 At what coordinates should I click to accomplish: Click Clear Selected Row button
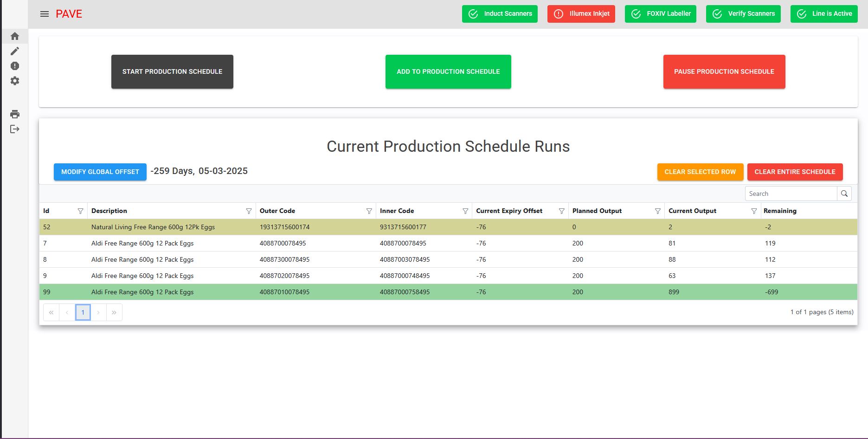click(700, 172)
